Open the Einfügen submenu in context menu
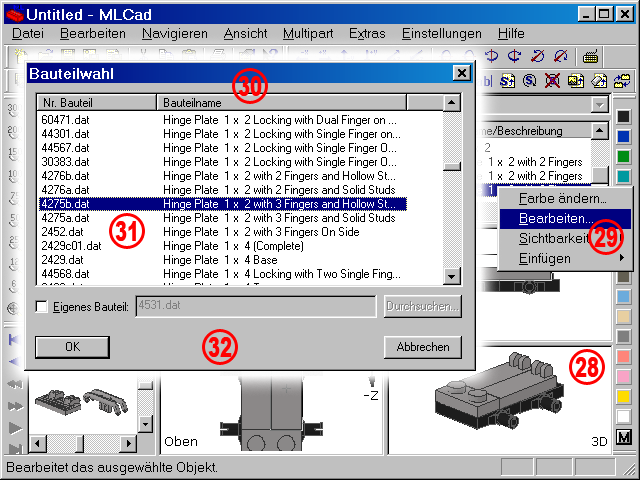This screenshot has height=480, width=640. coord(565,259)
